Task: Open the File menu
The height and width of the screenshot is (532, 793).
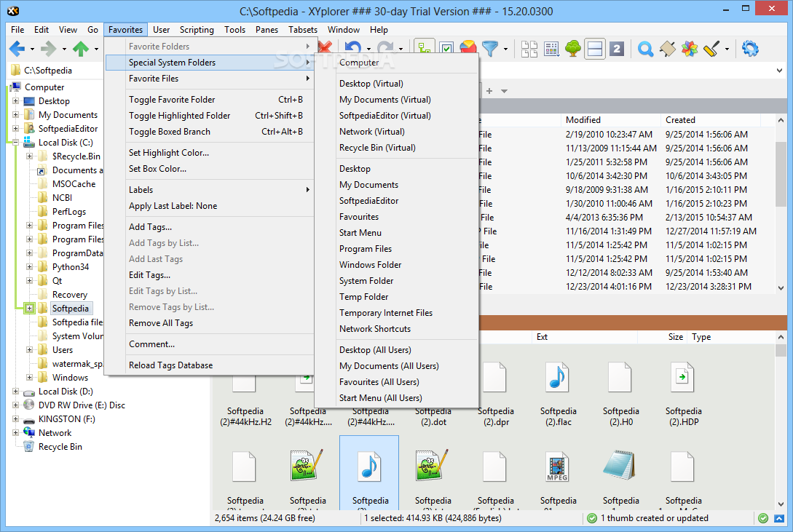Action: 17,30
